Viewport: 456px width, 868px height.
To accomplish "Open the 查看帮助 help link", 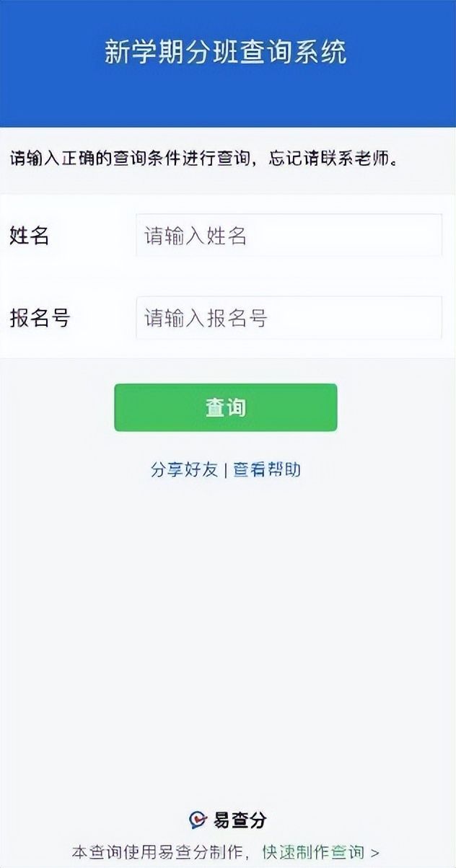I will pyautogui.click(x=267, y=469).
